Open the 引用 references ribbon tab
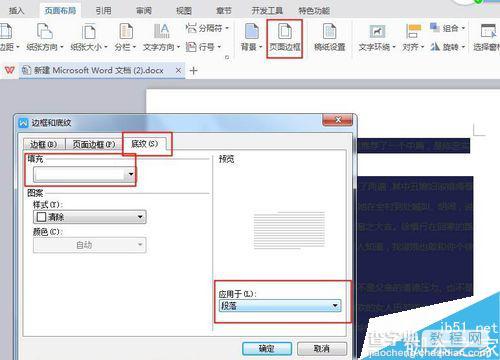Screen dimensions: 500x360 pos(103,11)
